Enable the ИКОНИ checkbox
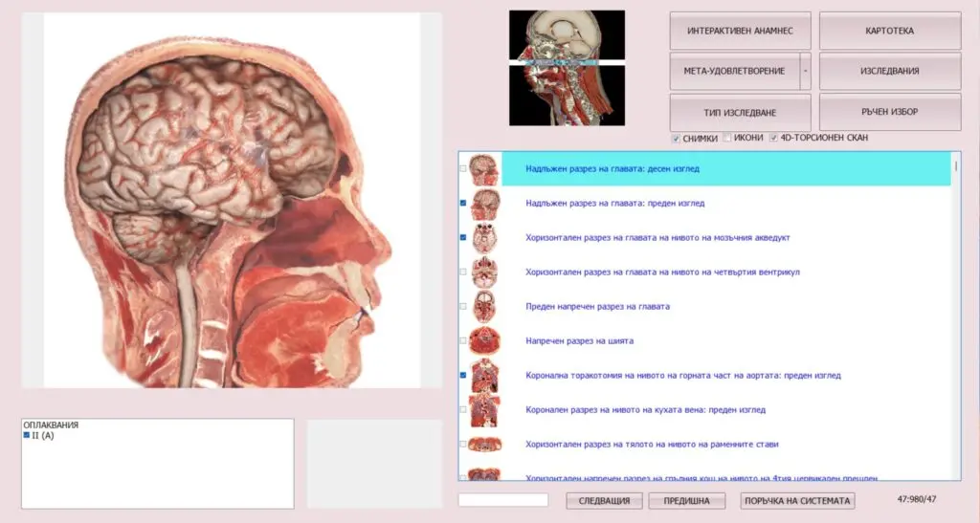 727,139
